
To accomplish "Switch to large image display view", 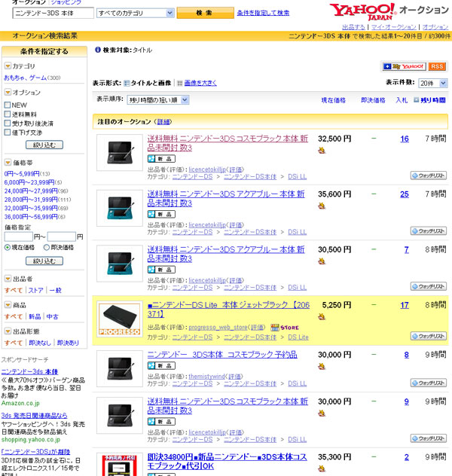I will 200,83.
